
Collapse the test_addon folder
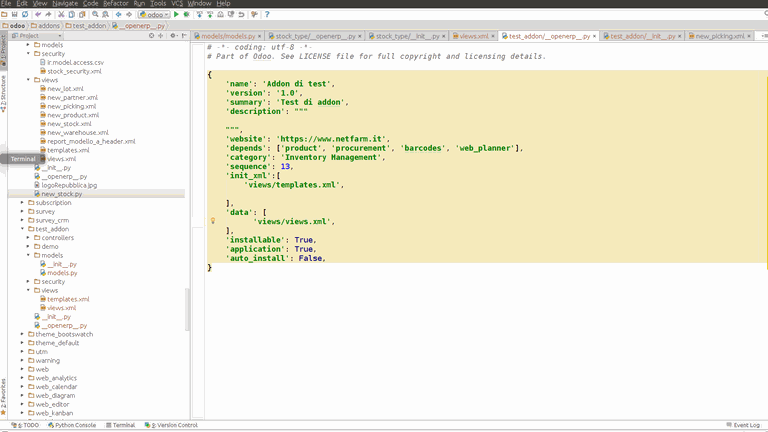[x=23, y=229]
